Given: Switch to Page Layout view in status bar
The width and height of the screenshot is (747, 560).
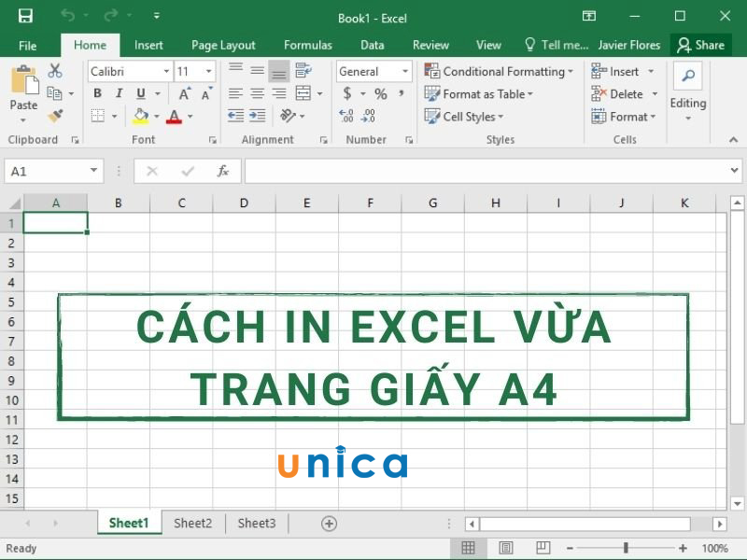Looking at the screenshot, I should 505,548.
